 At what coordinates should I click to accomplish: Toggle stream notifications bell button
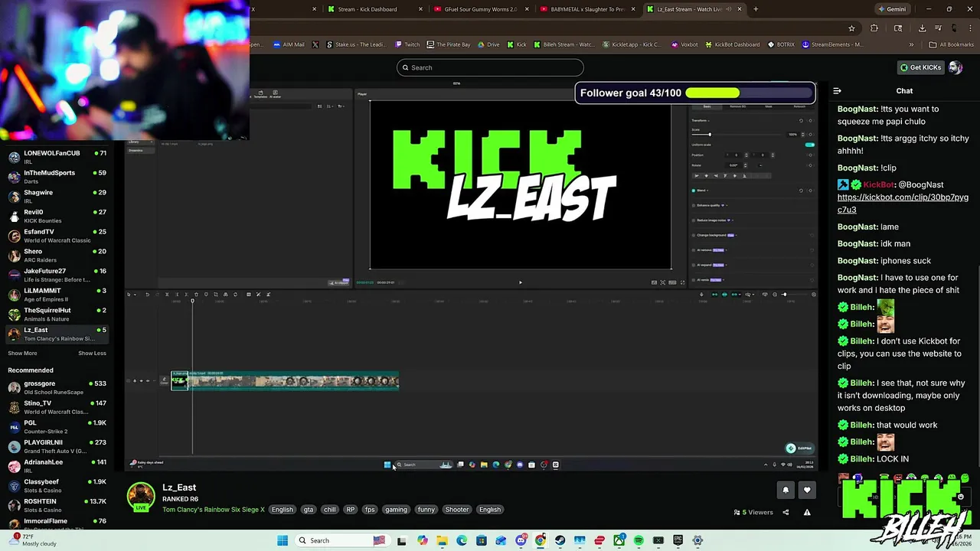point(786,490)
